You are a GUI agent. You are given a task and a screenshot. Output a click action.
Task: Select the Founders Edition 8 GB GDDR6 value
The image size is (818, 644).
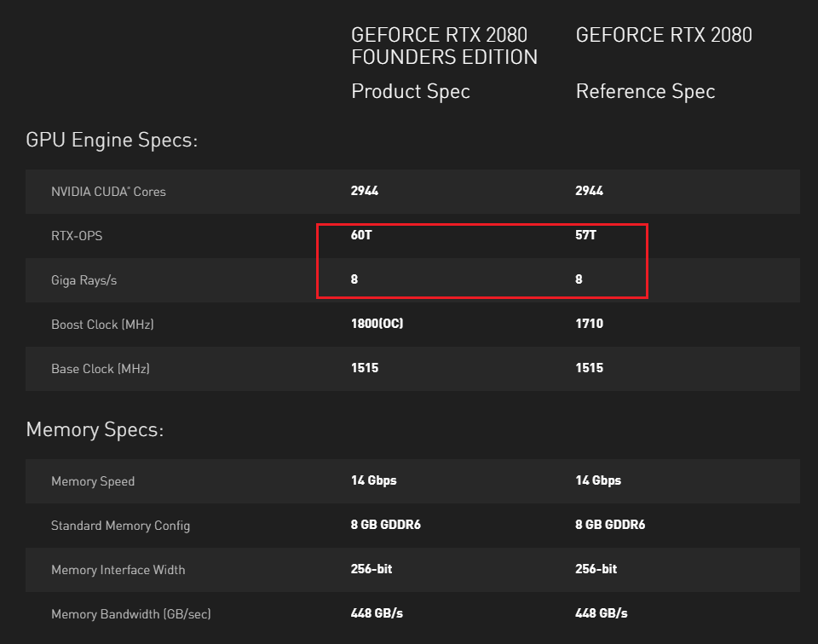point(385,525)
